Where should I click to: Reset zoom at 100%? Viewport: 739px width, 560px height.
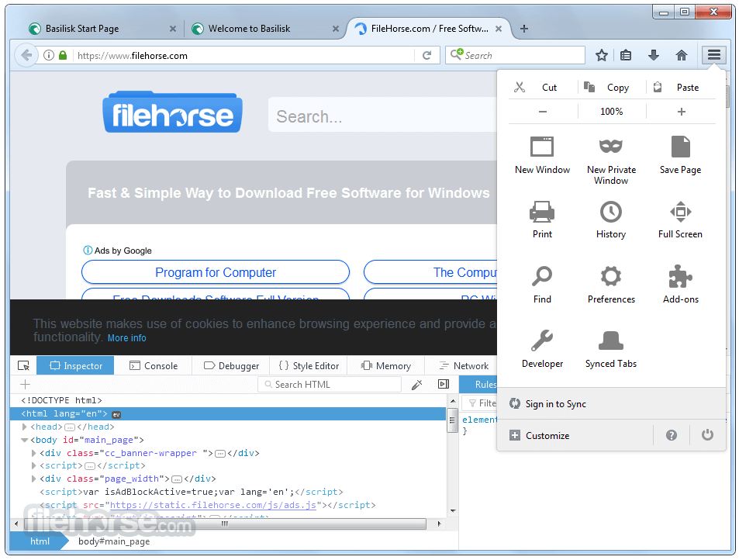pos(612,112)
